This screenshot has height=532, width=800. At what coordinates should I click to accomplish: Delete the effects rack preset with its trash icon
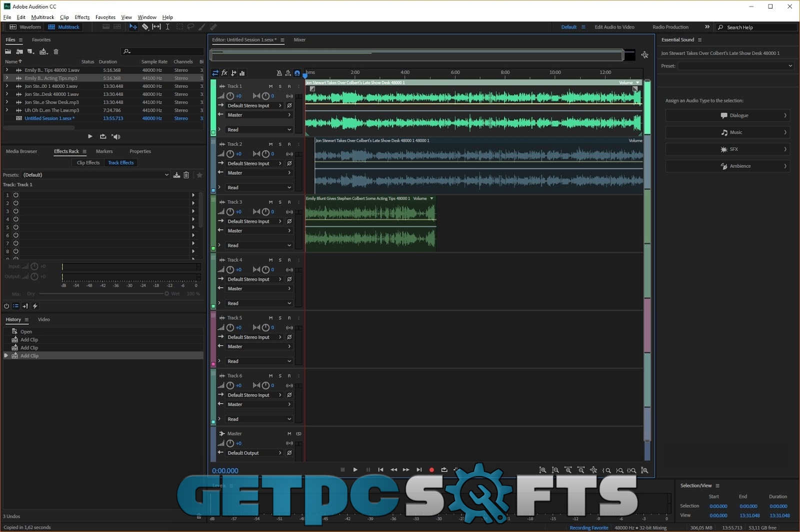186,175
